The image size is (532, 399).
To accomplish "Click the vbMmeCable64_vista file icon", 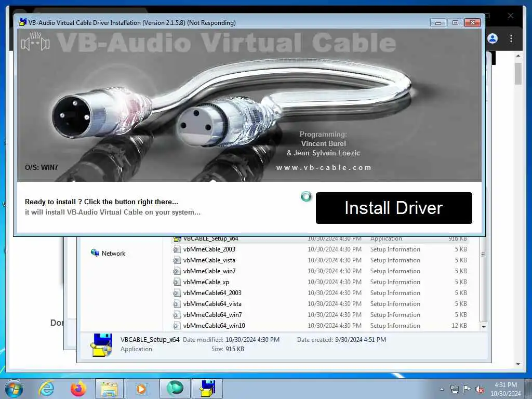I will 177,303.
